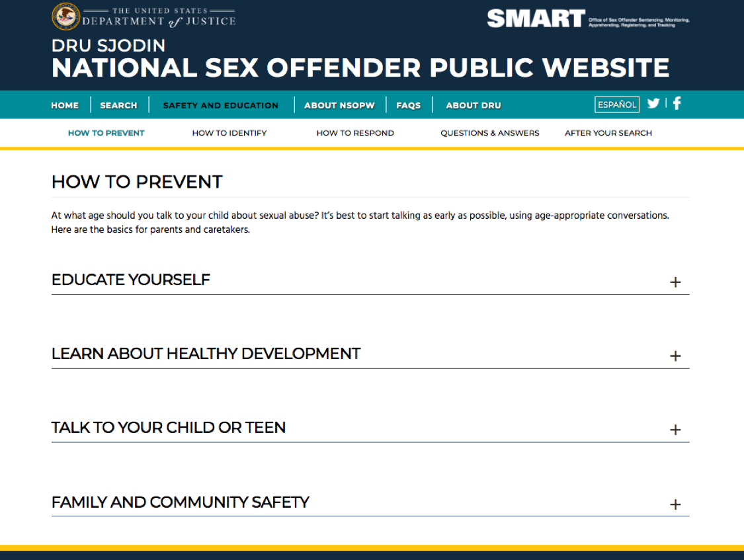744x560 pixels.
Task: Switch language with Español button
Action: click(x=617, y=104)
